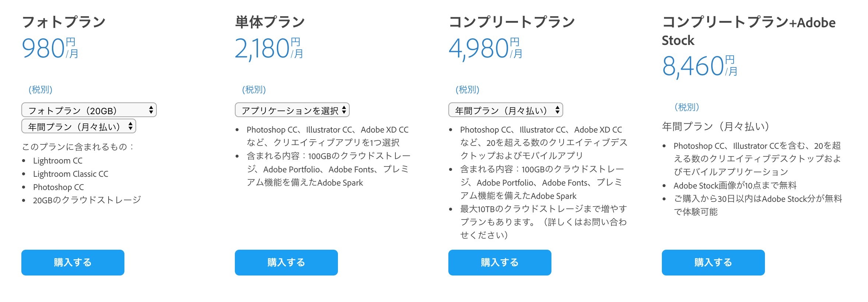Click 購入する under 単体プラン
This screenshot has width=868, height=302.
[286, 263]
